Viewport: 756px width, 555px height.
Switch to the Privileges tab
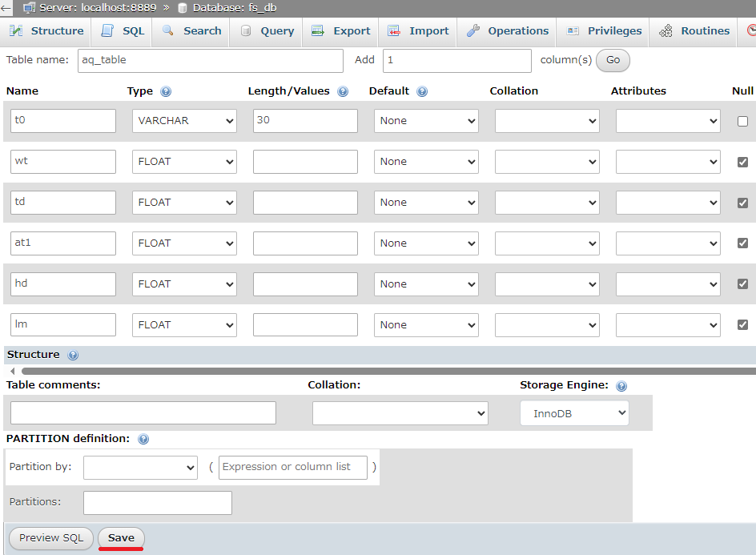pos(604,31)
